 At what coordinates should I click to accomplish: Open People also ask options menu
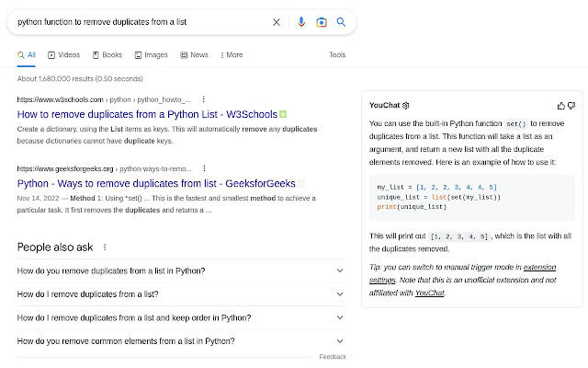point(105,247)
